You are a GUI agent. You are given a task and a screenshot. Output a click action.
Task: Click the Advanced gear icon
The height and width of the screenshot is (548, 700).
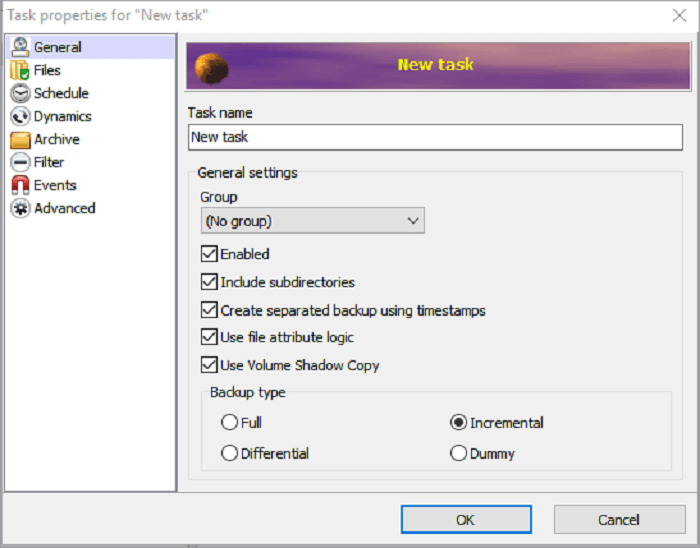19,208
